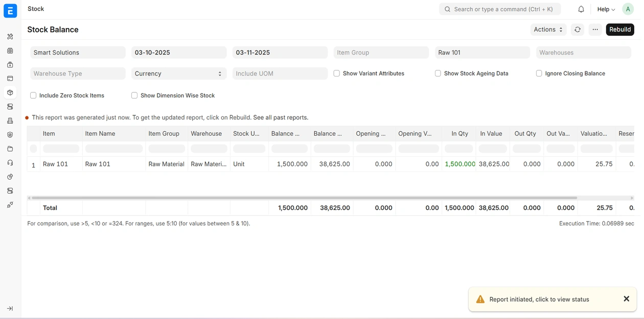Expand the Actions dropdown
This screenshot has width=644, height=319.
(548, 30)
